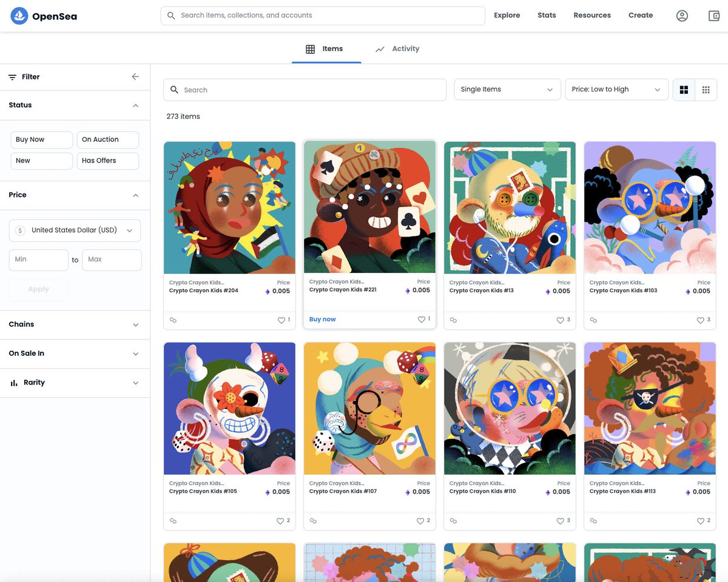The image size is (728, 582).
Task: Expand the Rarity filter section
Action: [x=75, y=383]
